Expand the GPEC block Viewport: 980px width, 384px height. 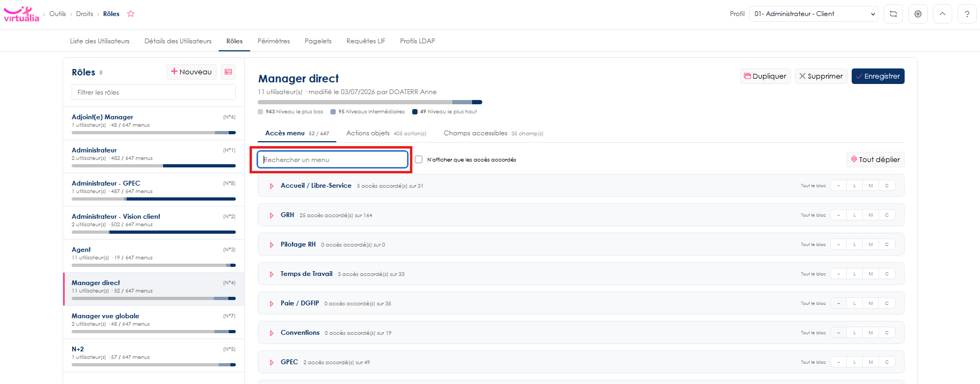point(272,363)
